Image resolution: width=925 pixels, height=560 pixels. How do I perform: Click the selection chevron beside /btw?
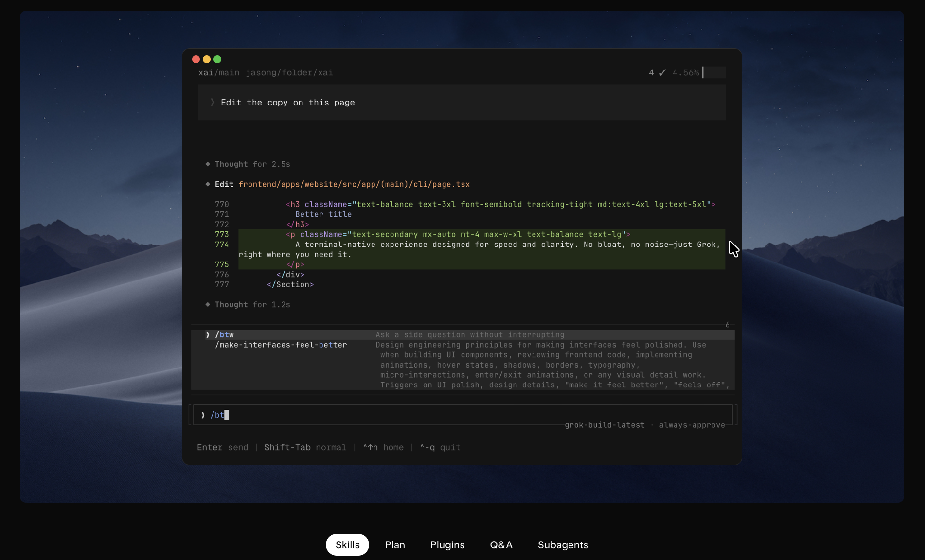[x=208, y=335]
